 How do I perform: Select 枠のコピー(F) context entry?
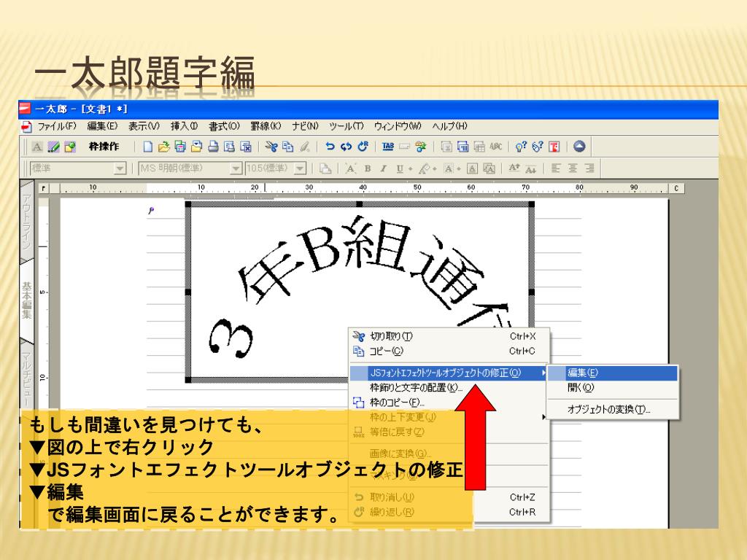[x=449, y=402]
